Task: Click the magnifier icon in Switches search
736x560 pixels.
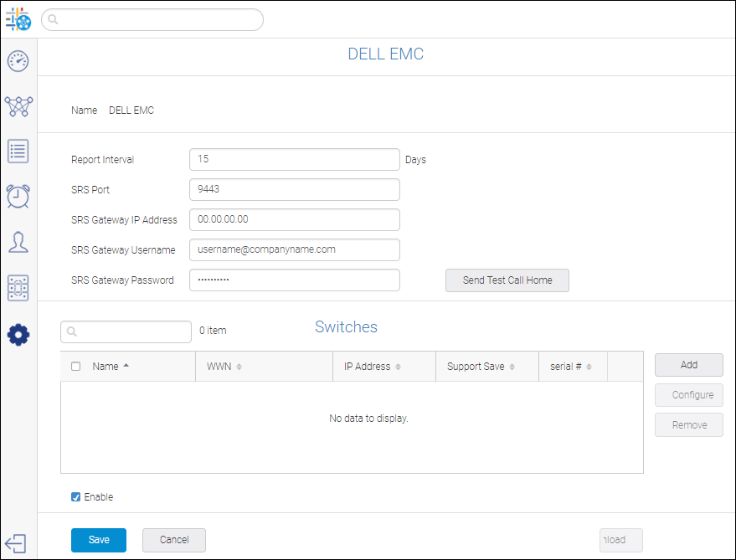Action: tap(72, 331)
